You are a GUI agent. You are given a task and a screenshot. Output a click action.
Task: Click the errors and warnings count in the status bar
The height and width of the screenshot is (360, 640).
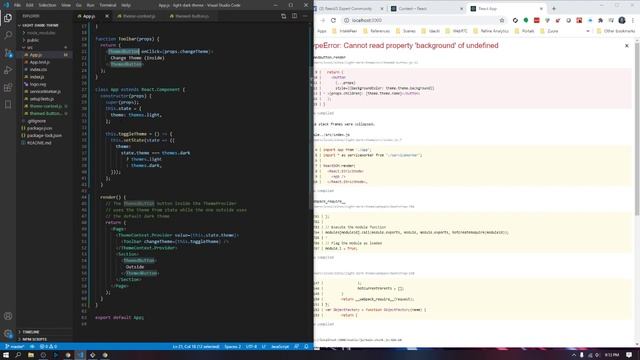click(48, 347)
